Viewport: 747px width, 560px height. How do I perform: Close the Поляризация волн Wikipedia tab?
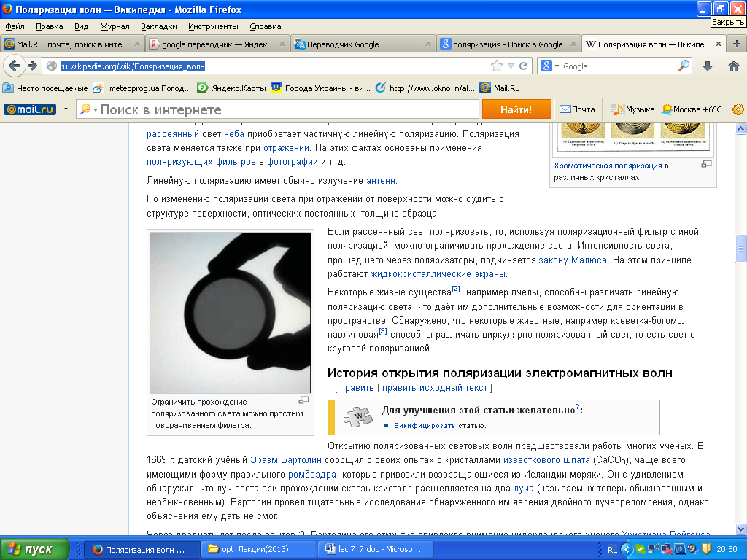[x=719, y=44]
